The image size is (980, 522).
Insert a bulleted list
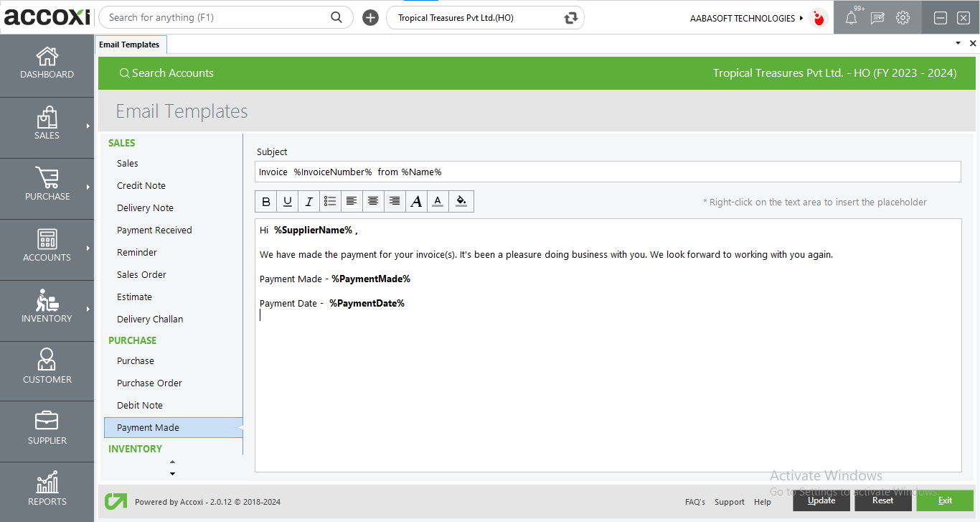click(330, 201)
